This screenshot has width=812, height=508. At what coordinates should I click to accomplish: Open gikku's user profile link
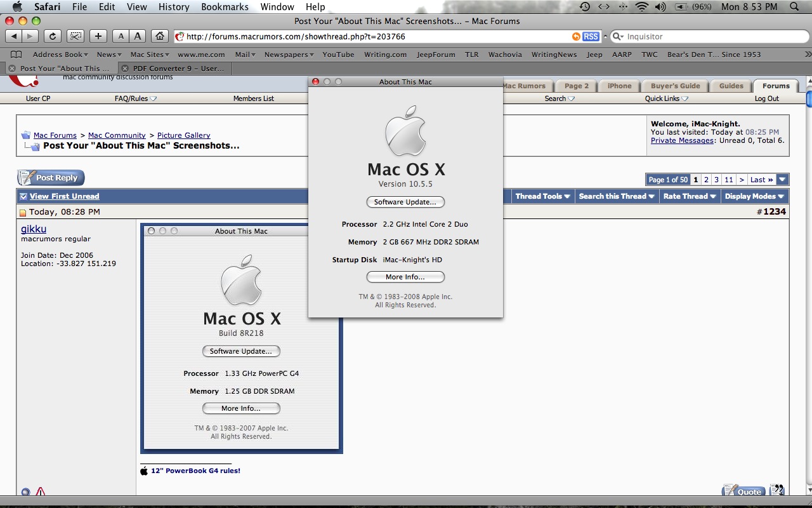34,229
